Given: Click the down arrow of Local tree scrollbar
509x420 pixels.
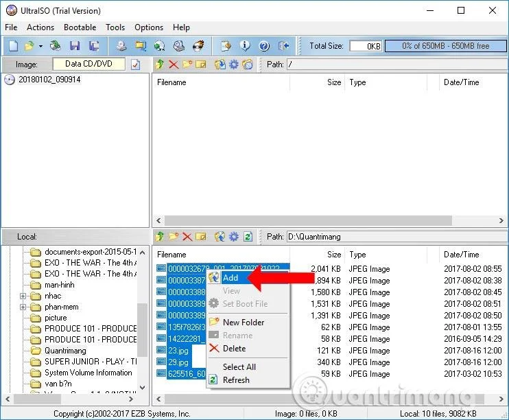Looking at the screenshot, I should pos(142,387).
